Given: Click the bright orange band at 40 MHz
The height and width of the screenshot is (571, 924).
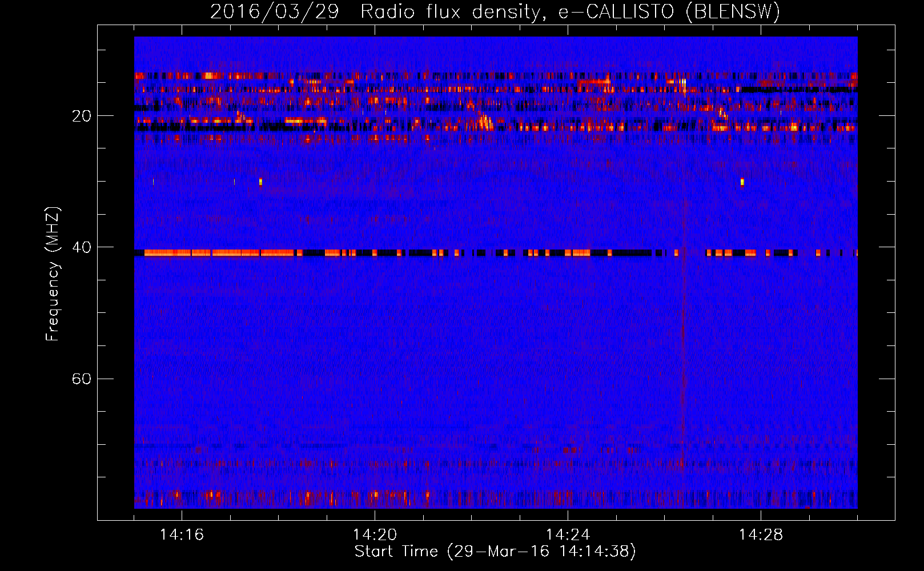Looking at the screenshot, I should tap(219, 252).
